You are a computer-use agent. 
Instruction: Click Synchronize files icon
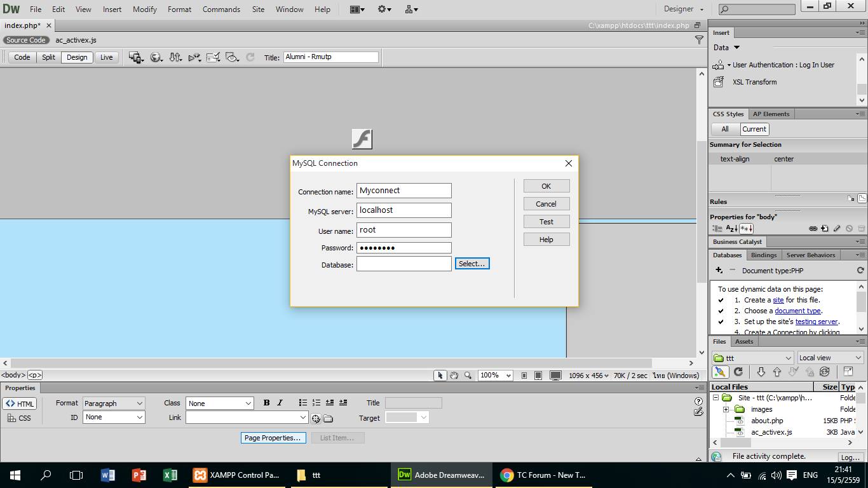coord(825,372)
